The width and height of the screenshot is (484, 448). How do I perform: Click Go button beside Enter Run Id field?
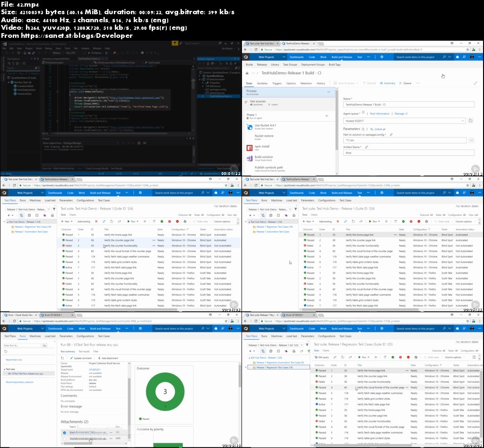[45, 345]
